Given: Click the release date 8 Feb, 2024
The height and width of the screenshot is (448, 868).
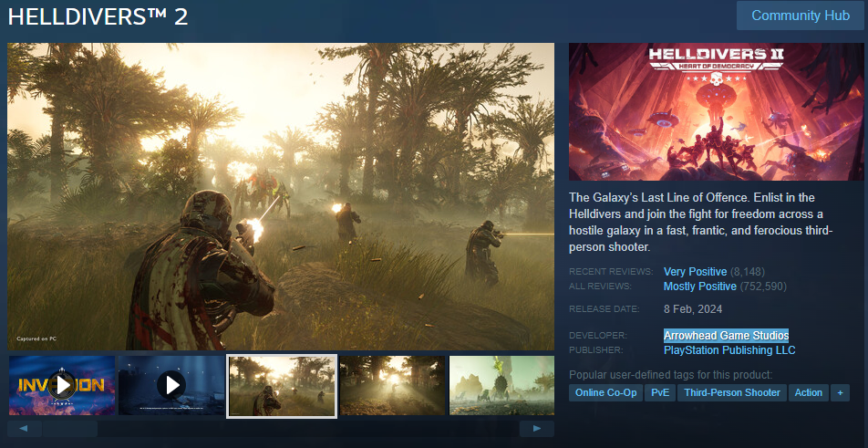Looking at the screenshot, I should click(693, 309).
